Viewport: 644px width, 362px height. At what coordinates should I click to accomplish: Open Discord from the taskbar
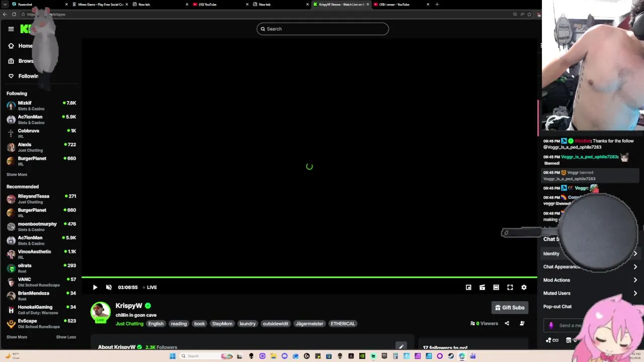click(284, 356)
